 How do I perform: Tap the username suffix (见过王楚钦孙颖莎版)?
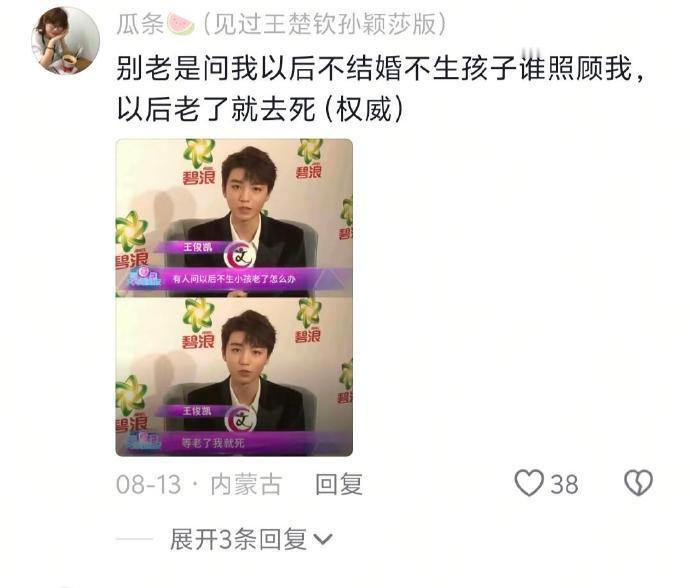pos(325,24)
